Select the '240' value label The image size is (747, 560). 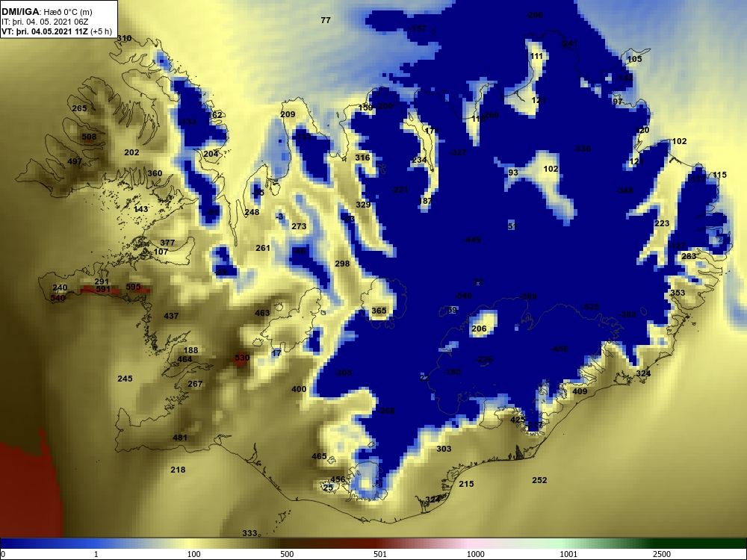click(60, 287)
